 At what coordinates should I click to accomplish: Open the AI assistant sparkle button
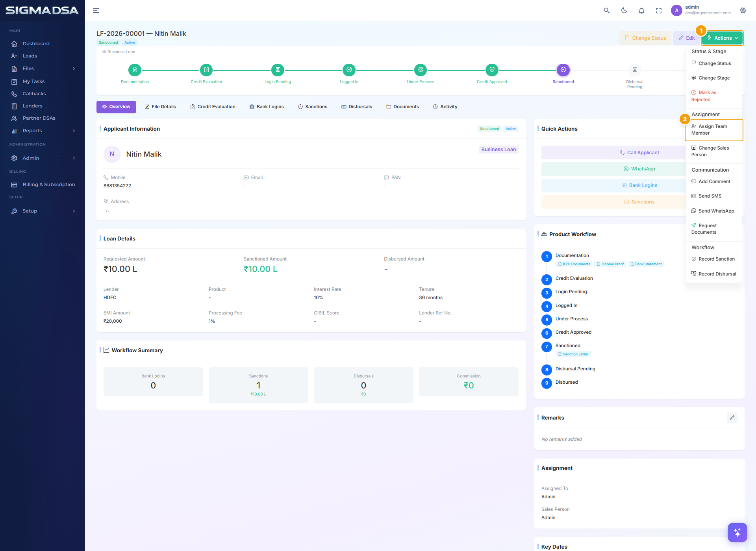point(737,533)
